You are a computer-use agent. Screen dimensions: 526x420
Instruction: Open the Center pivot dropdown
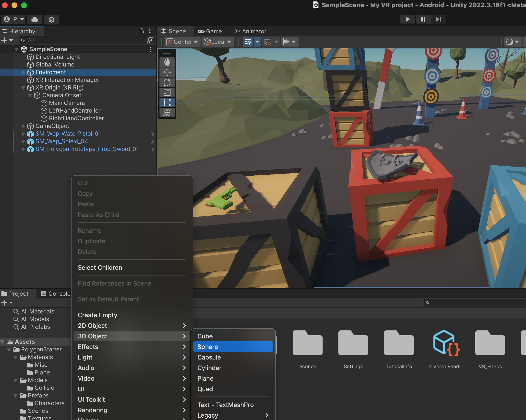coord(182,42)
